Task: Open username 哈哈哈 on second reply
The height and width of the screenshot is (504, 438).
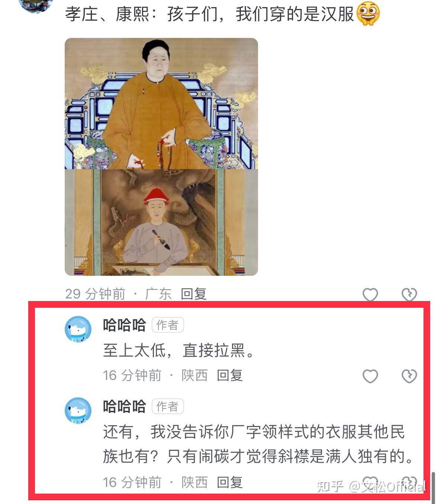Action: (x=125, y=407)
